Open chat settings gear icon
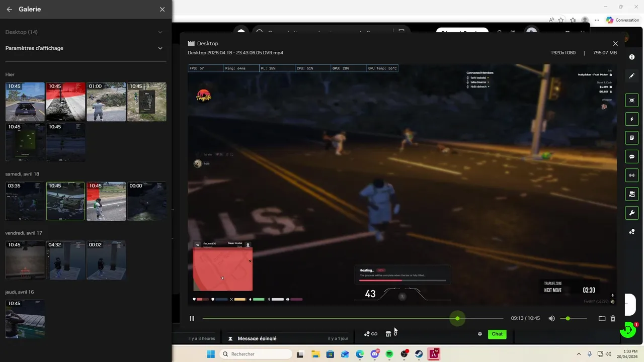 point(480,334)
